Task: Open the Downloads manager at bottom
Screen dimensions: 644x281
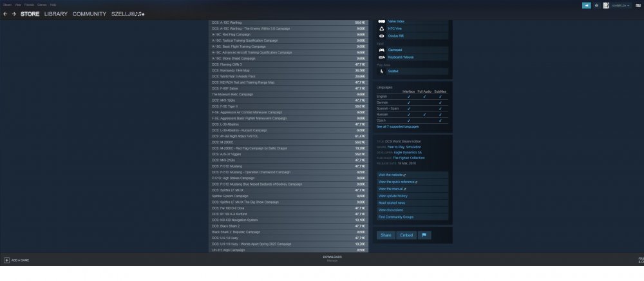Action: tap(332, 258)
